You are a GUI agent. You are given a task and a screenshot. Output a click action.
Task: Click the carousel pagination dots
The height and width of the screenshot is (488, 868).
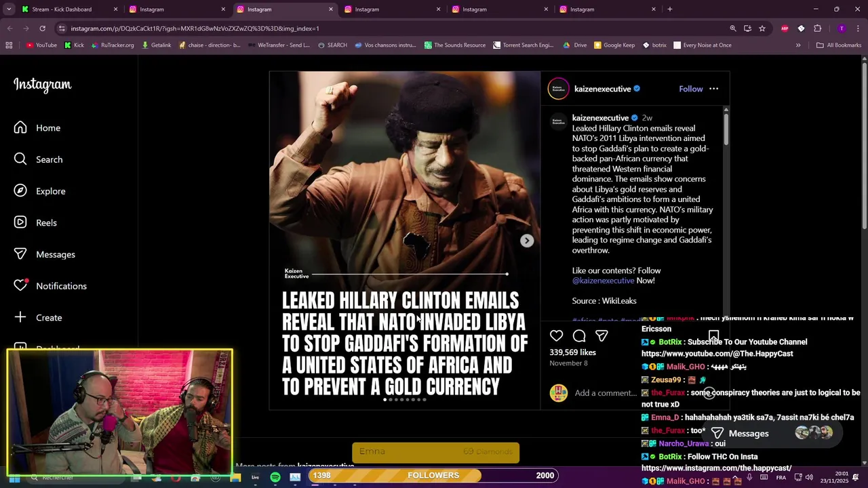click(x=405, y=400)
